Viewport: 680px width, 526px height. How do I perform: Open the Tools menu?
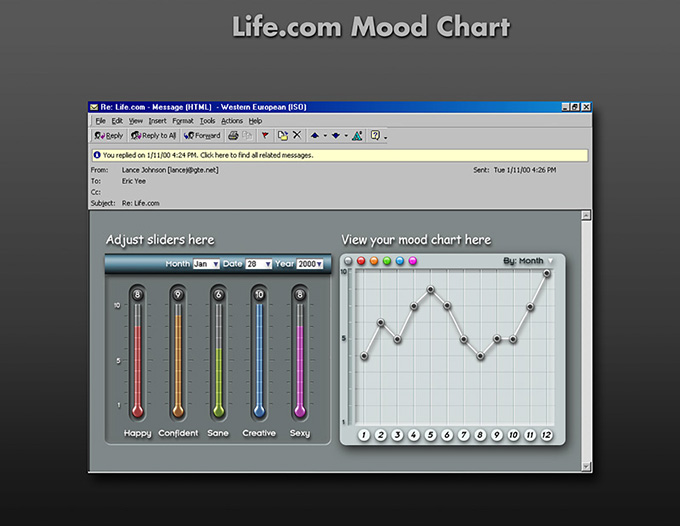tap(207, 121)
